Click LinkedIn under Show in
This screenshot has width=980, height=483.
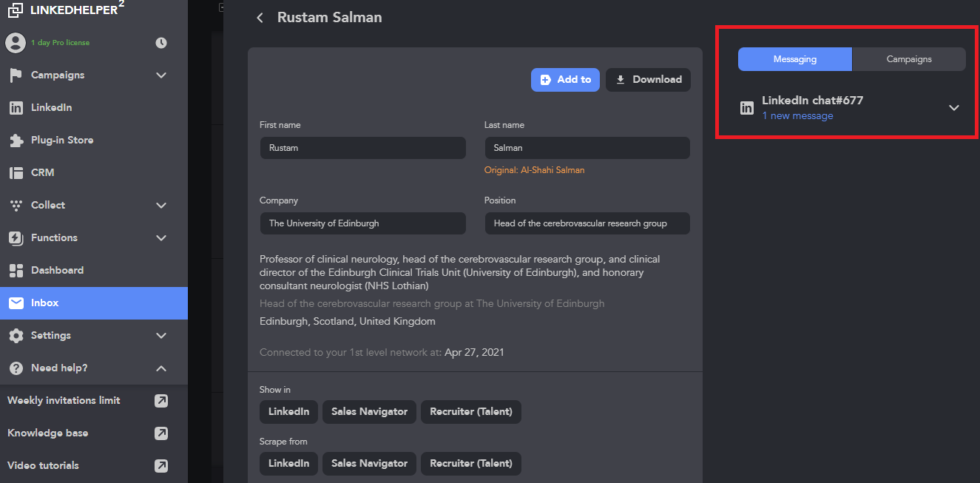pos(288,412)
